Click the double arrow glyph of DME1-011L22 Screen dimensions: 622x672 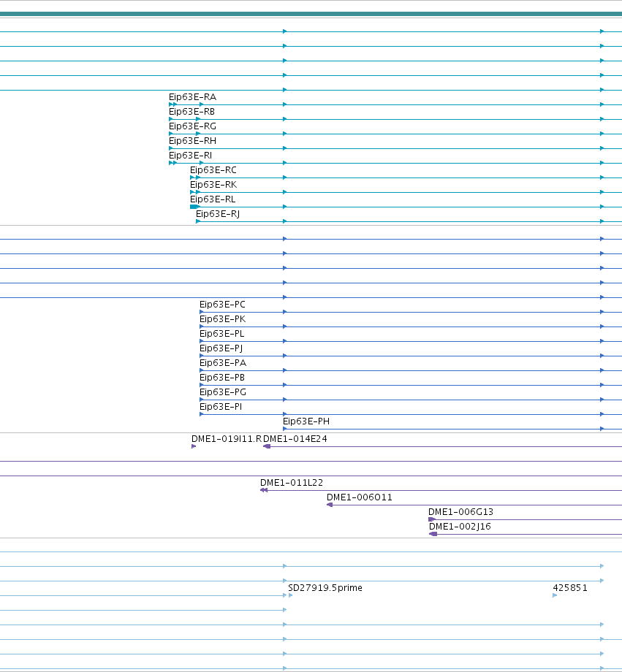pos(264,490)
